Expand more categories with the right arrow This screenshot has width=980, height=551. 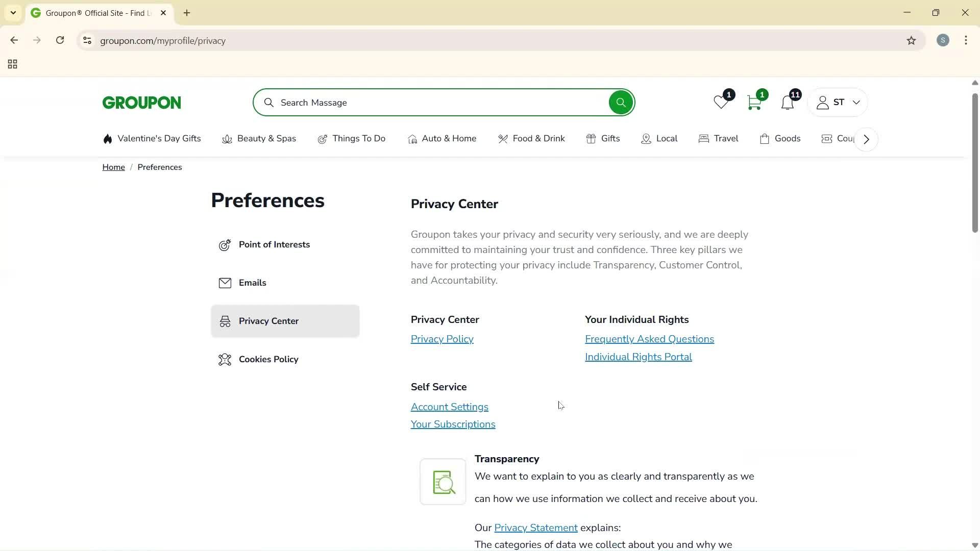866,139
